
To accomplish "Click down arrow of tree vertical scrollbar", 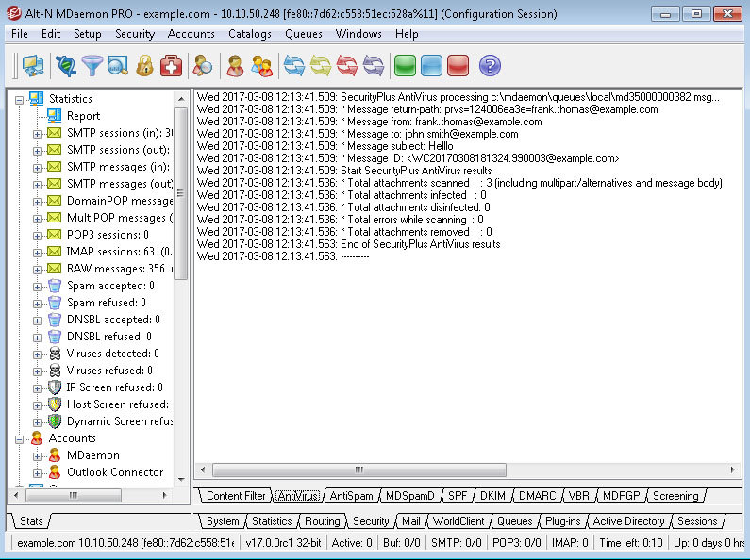I will (181, 479).
